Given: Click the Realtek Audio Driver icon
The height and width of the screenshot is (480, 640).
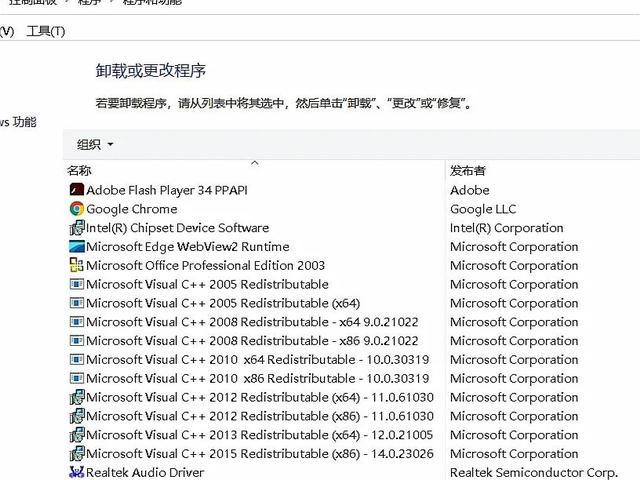Looking at the screenshot, I should 77,472.
